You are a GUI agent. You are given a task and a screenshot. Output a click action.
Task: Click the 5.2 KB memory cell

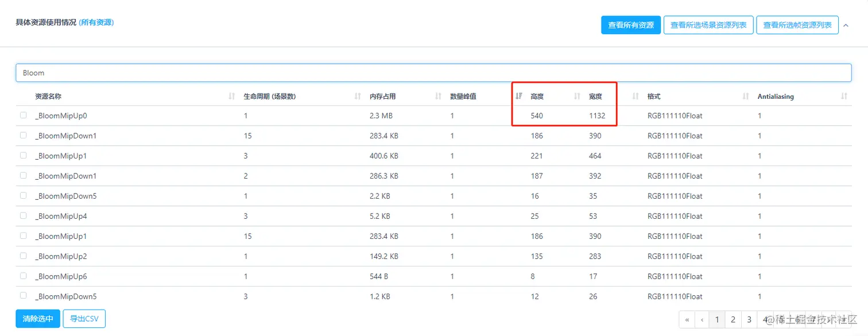(380, 216)
